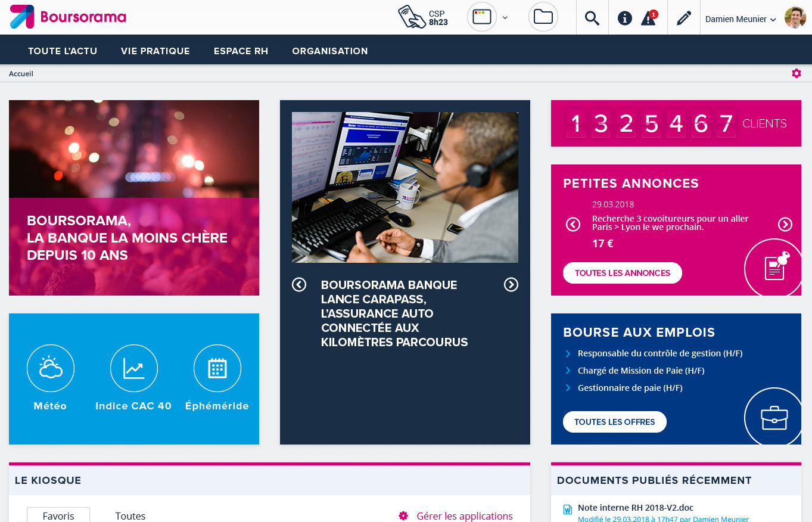
Task: Show next petite annonce
Action: tap(785, 225)
